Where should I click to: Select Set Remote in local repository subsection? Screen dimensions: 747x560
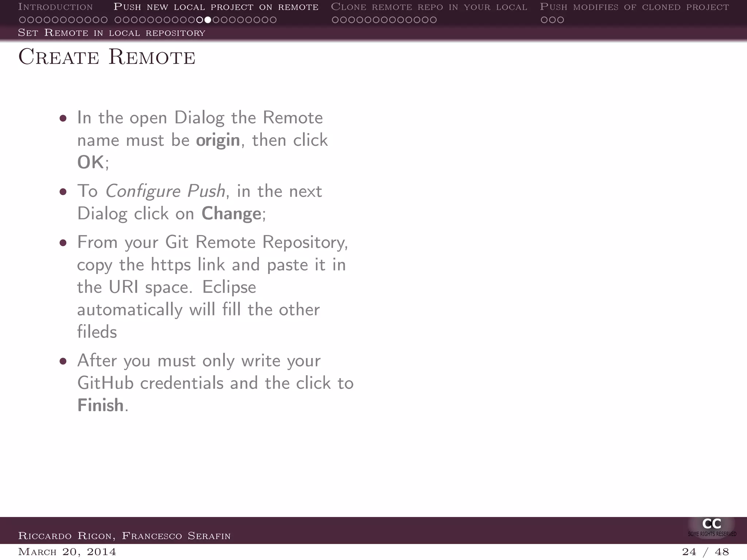click(x=112, y=33)
